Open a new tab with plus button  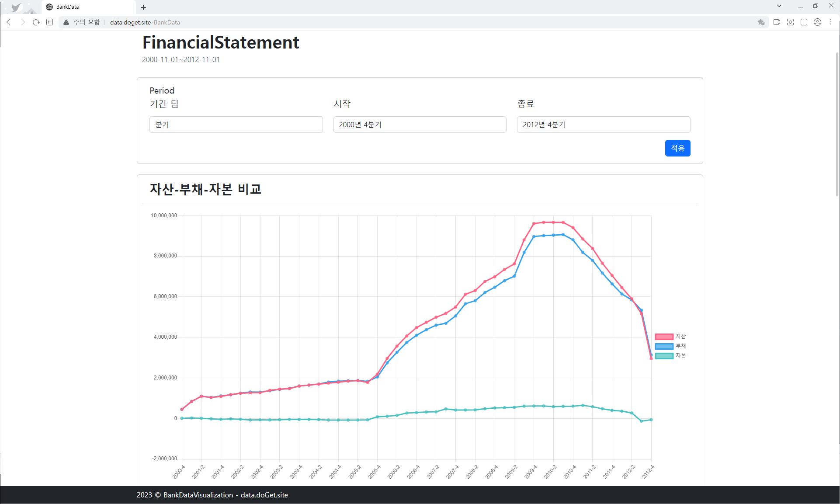click(143, 7)
